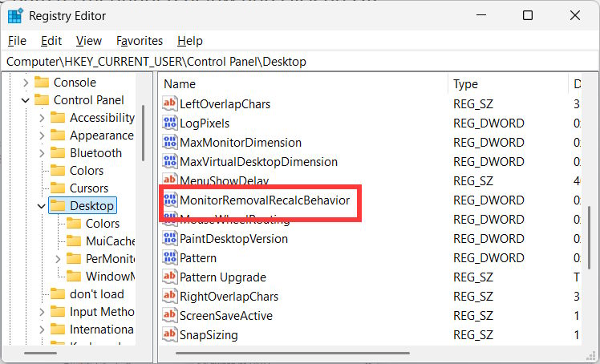Click the Registry Editor app icon
Image resolution: width=600 pixels, height=364 pixels.
tap(15, 16)
